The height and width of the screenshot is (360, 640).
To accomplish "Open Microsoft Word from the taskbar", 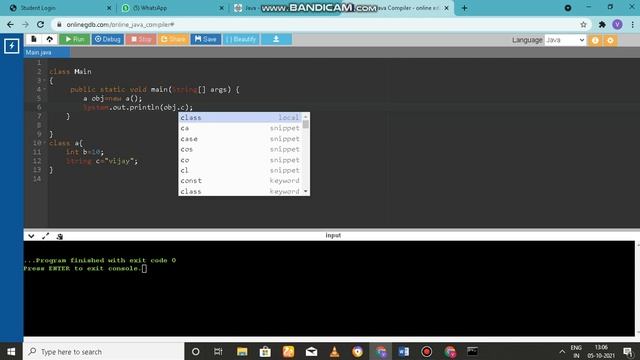I will (404, 351).
